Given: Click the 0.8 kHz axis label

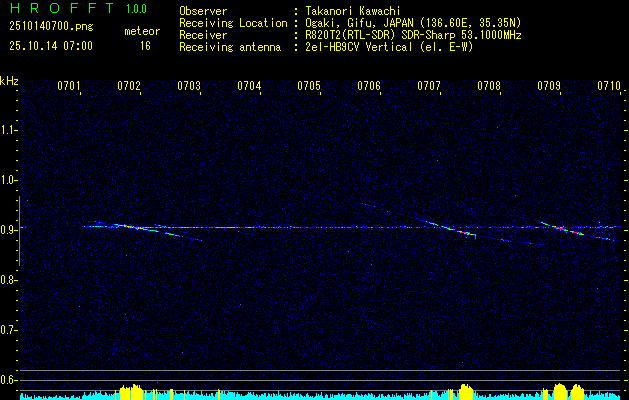Looking at the screenshot, I should (x=7, y=280).
